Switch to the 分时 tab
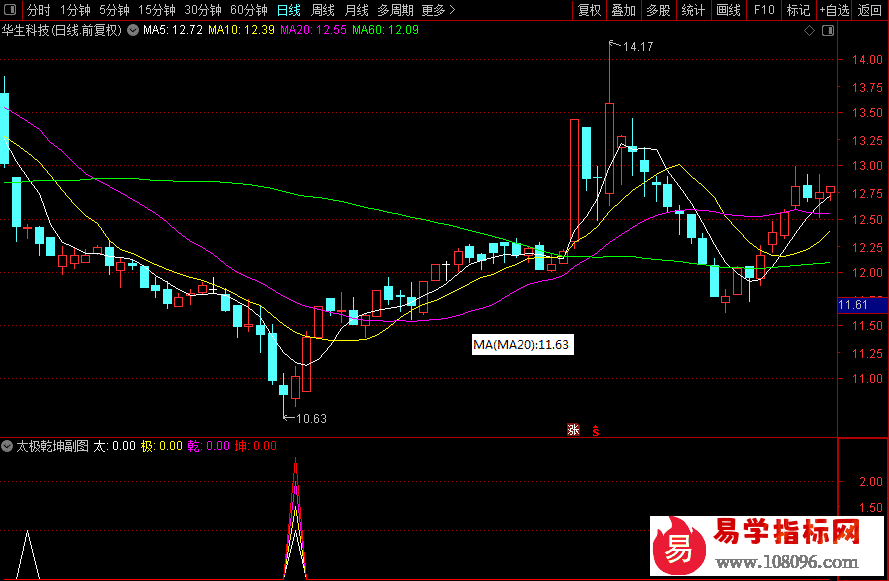889x581 pixels. pos(39,10)
